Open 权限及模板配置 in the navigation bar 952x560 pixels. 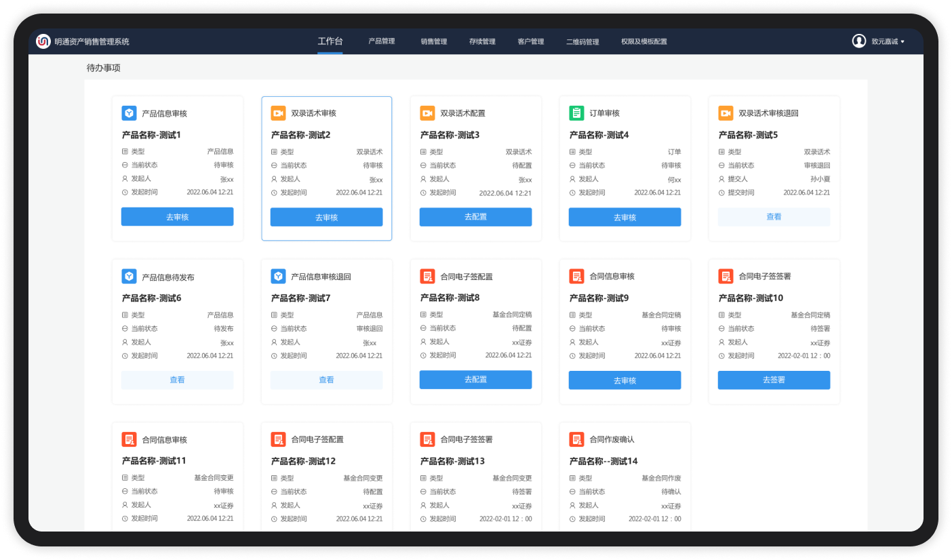[x=644, y=41]
